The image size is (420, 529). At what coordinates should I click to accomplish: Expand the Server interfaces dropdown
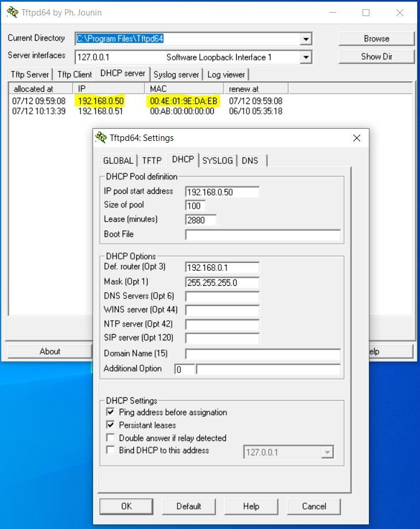coord(306,57)
